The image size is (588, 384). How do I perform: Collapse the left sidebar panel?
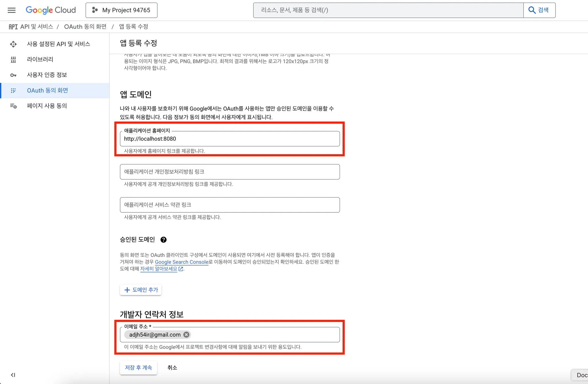[13, 375]
